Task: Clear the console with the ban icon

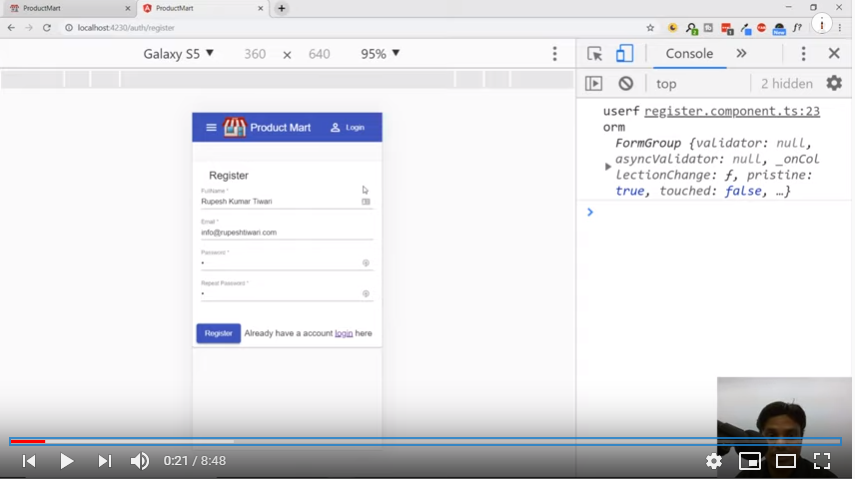Action: (626, 84)
